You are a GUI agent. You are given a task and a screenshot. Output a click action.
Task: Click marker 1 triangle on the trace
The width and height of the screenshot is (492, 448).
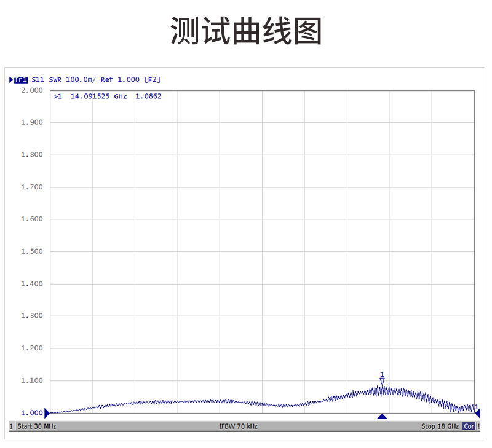click(382, 382)
